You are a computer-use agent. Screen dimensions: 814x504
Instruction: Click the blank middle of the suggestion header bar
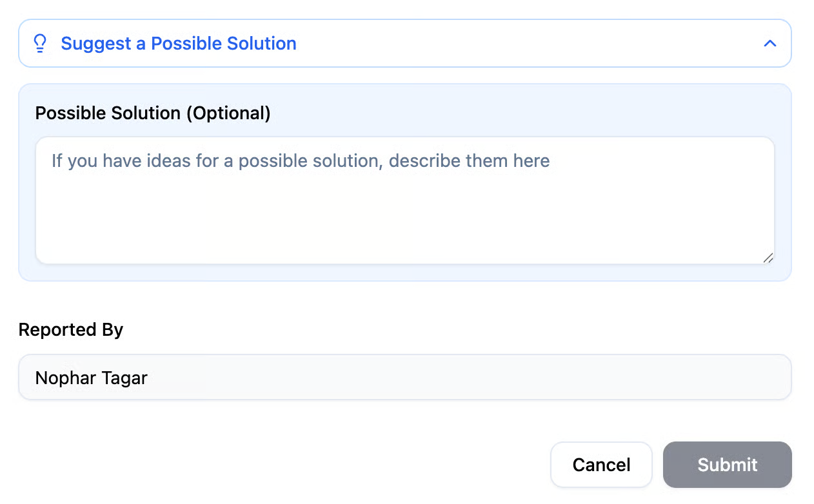[516, 43]
